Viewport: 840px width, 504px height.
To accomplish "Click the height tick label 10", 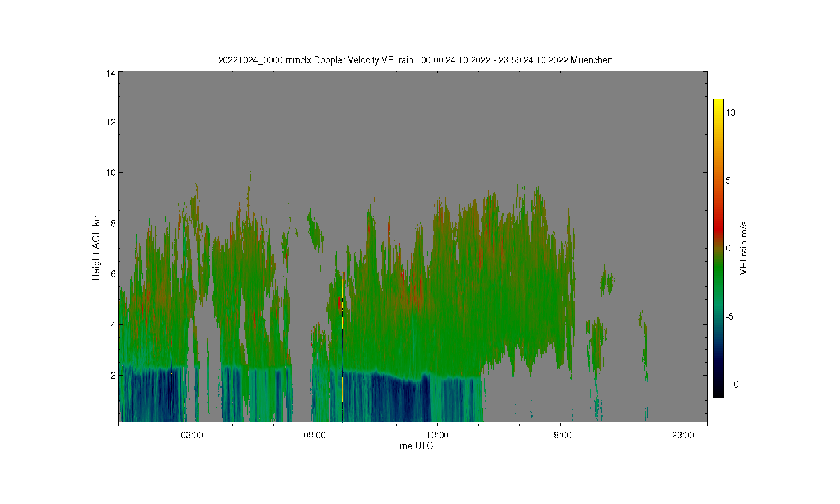I will click(x=111, y=172).
